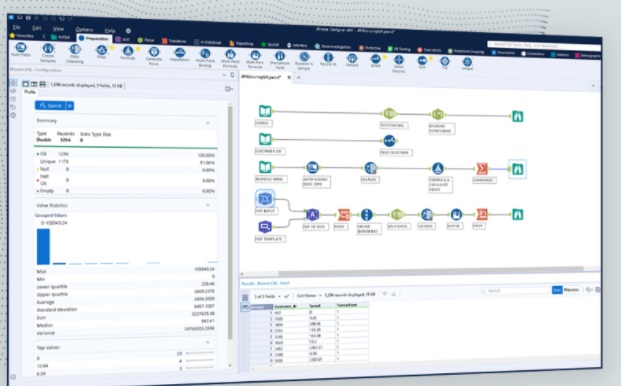Switch results view to Metadata
Image resolution: width=621 pixels, height=386 pixels.
[x=571, y=290]
